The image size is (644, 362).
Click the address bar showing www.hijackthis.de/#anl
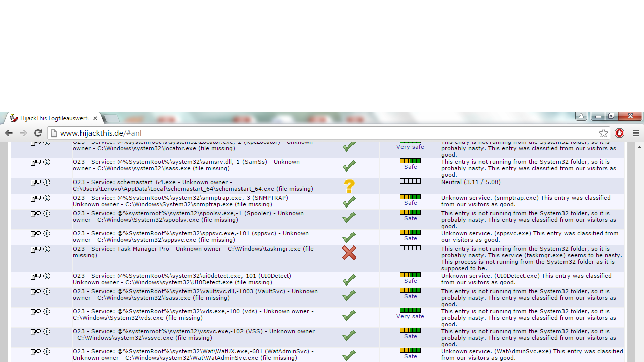tap(329, 133)
